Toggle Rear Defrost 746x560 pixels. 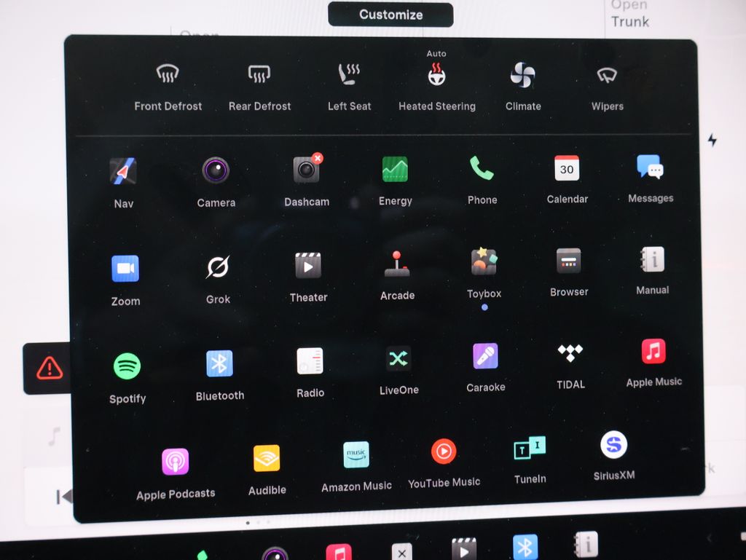point(259,74)
